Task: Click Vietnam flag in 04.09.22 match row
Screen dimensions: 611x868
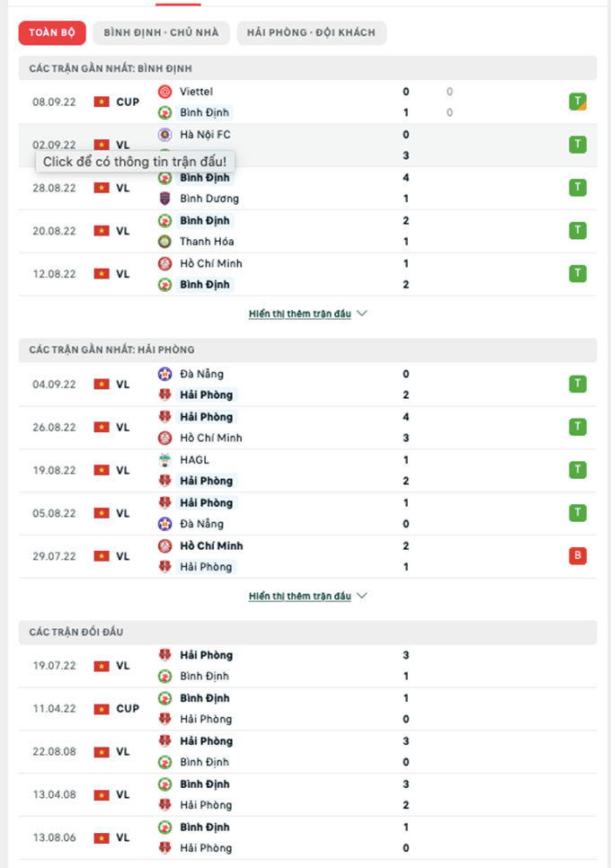Action: pyautogui.click(x=102, y=385)
